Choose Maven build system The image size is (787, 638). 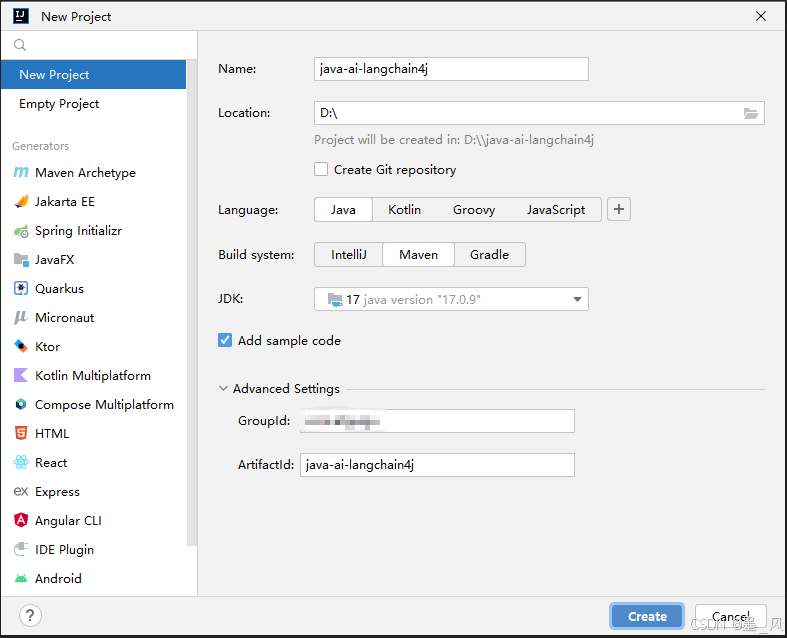point(419,254)
